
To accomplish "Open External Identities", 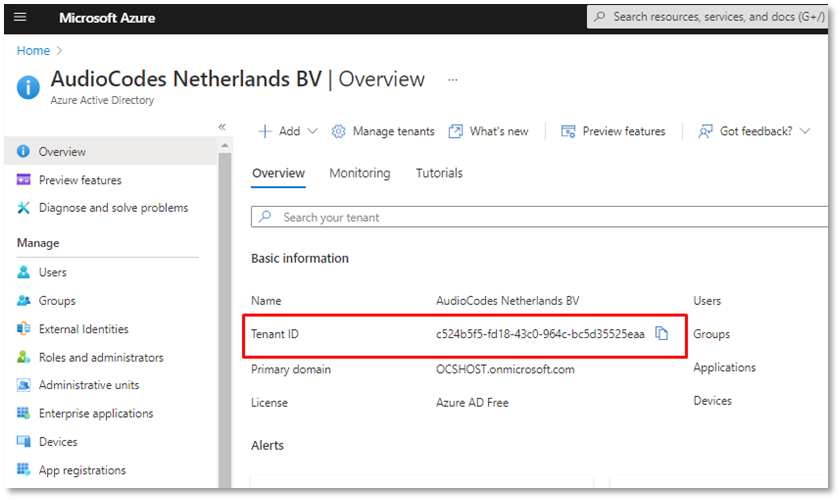I will (x=84, y=329).
